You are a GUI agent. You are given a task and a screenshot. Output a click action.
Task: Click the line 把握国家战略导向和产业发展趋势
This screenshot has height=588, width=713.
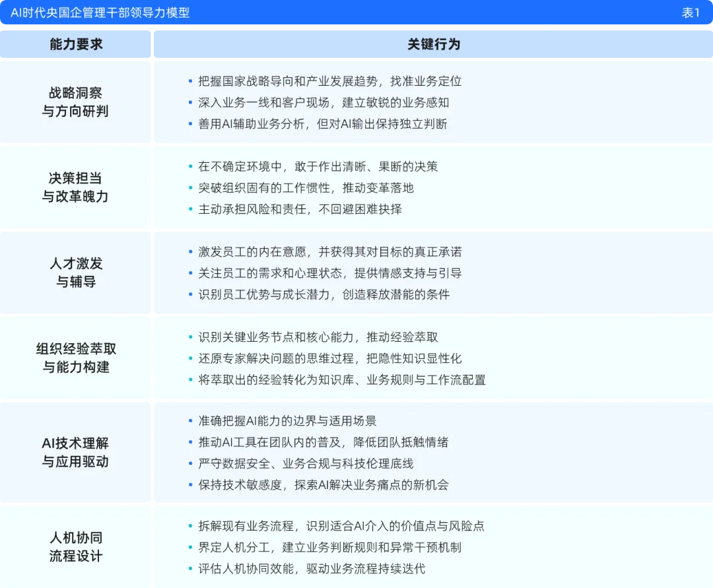click(x=330, y=81)
